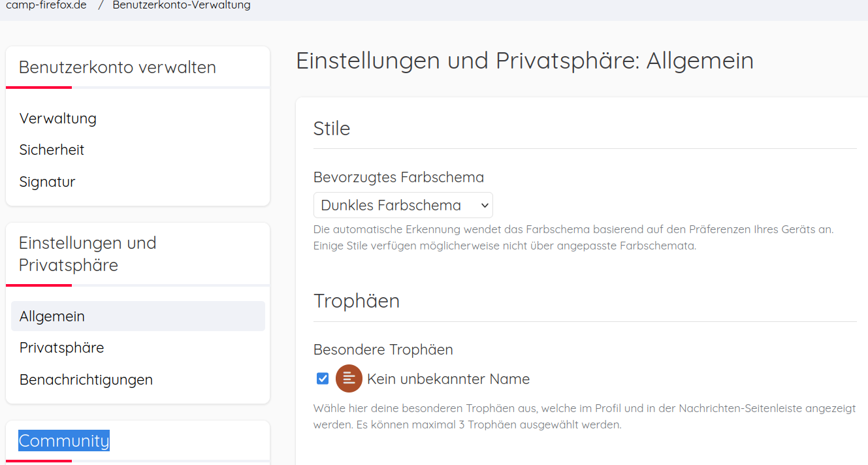Image resolution: width=868 pixels, height=465 pixels.
Task: Uncheck the Kein unbekannter Name checkbox
Action: point(323,378)
